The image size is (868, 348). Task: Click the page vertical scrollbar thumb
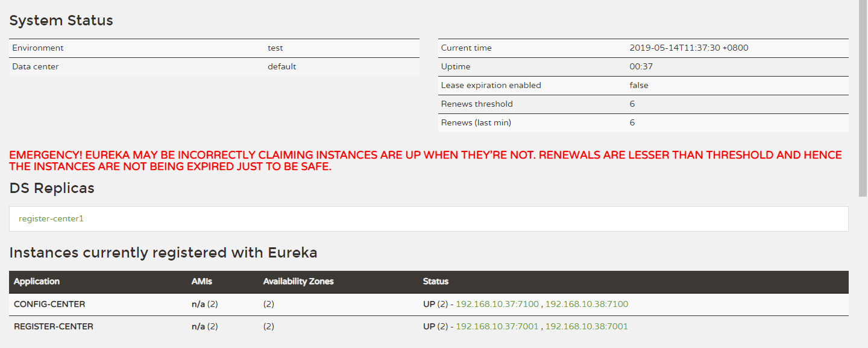[x=863, y=98]
